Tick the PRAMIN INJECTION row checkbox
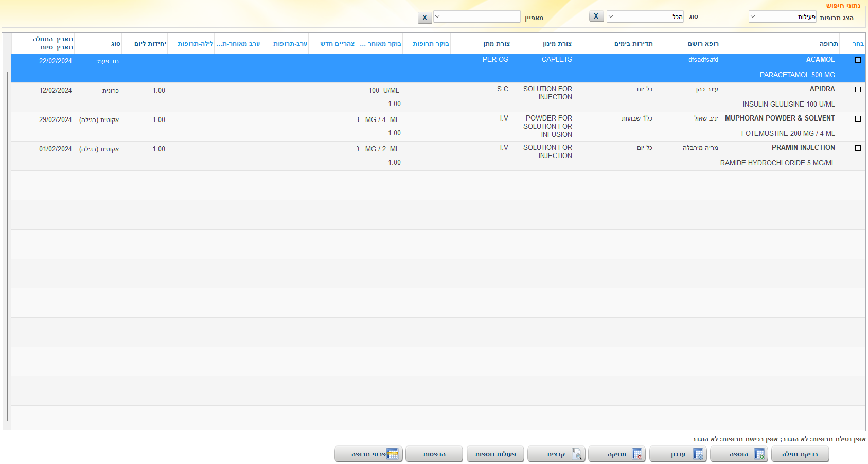The height and width of the screenshot is (464, 868). point(858,148)
